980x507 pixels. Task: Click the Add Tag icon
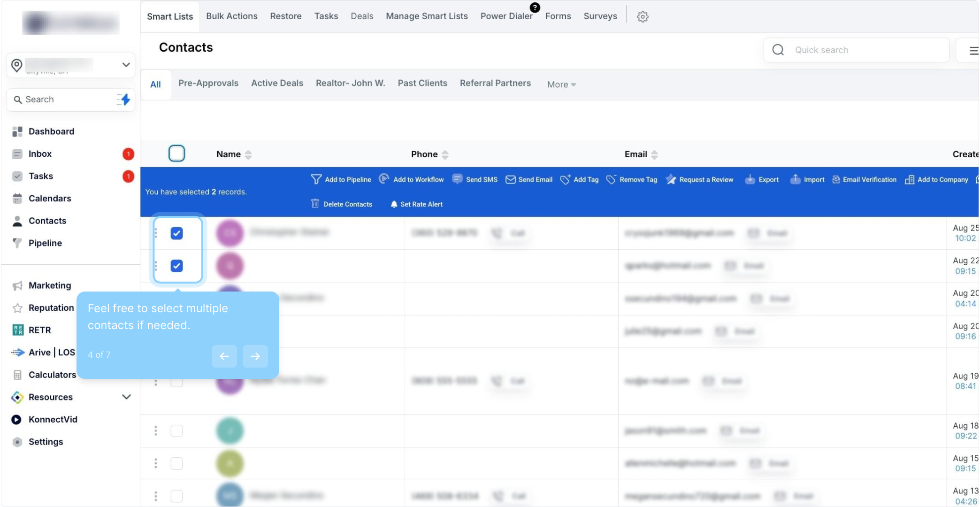click(x=565, y=179)
